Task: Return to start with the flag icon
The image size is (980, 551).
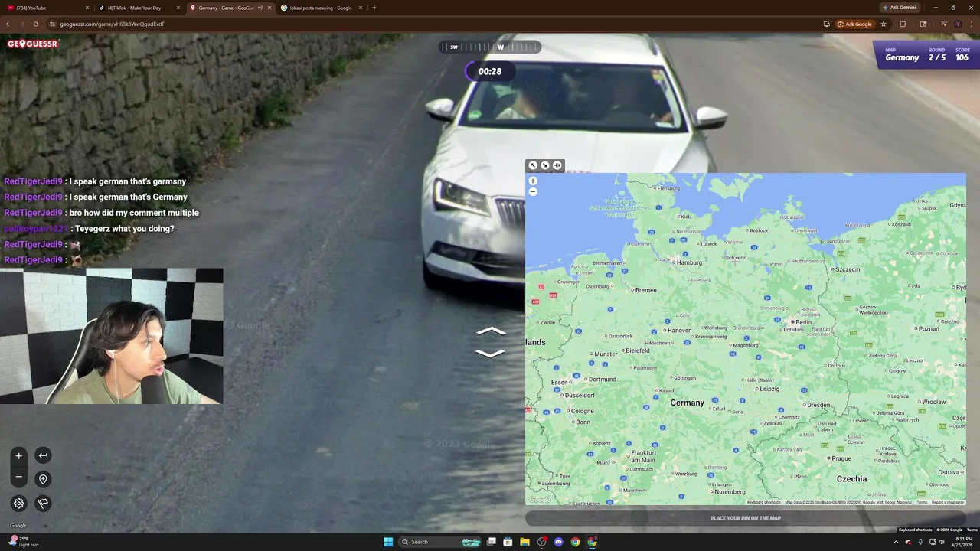Action: (x=43, y=503)
